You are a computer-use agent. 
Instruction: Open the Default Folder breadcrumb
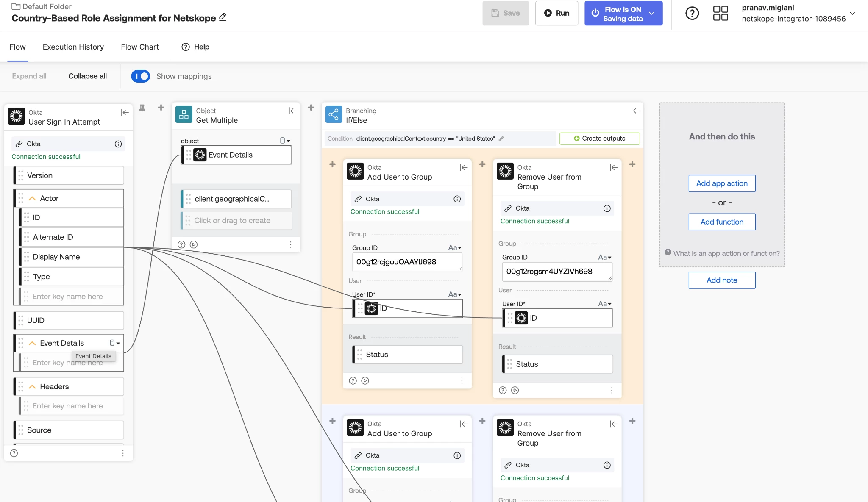(x=42, y=6)
